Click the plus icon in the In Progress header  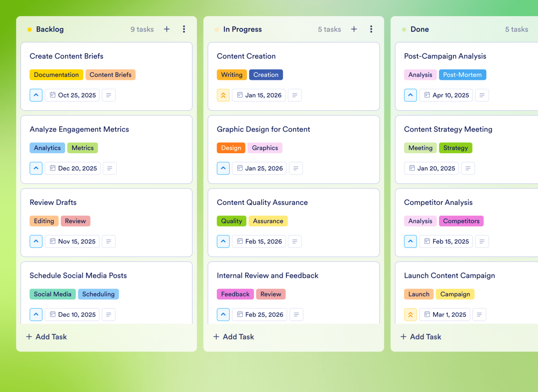pyautogui.click(x=354, y=29)
